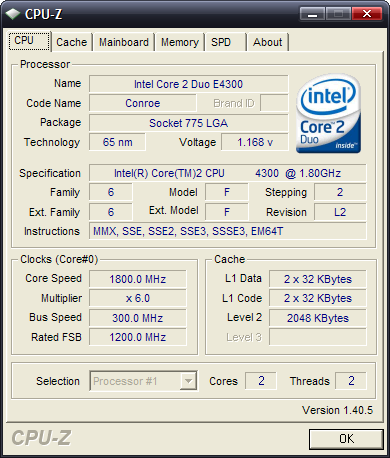Open the Memory tab
The height and width of the screenshot is (458, 390).
pos(180,42)
